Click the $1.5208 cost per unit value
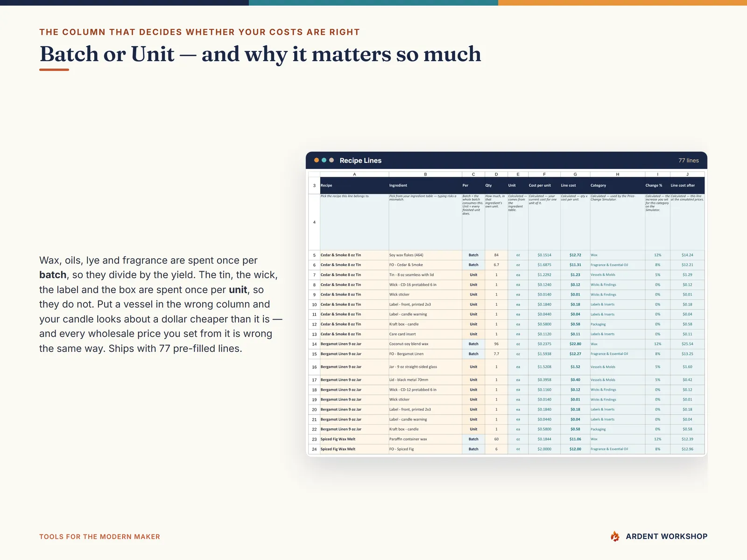Viewport: 747px width, 560px height. (544, 367)
